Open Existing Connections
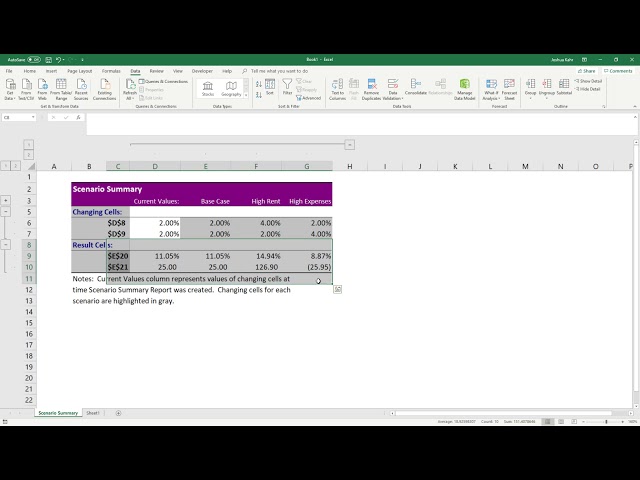The height and width of the screenshot is (480, 640). 104,89
